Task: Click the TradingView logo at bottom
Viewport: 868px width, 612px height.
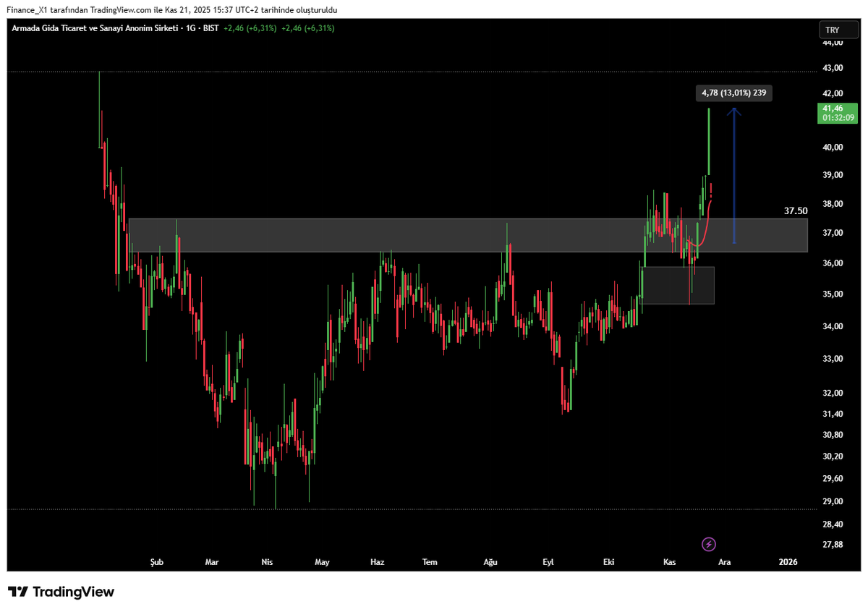Action: coord(61,592)
